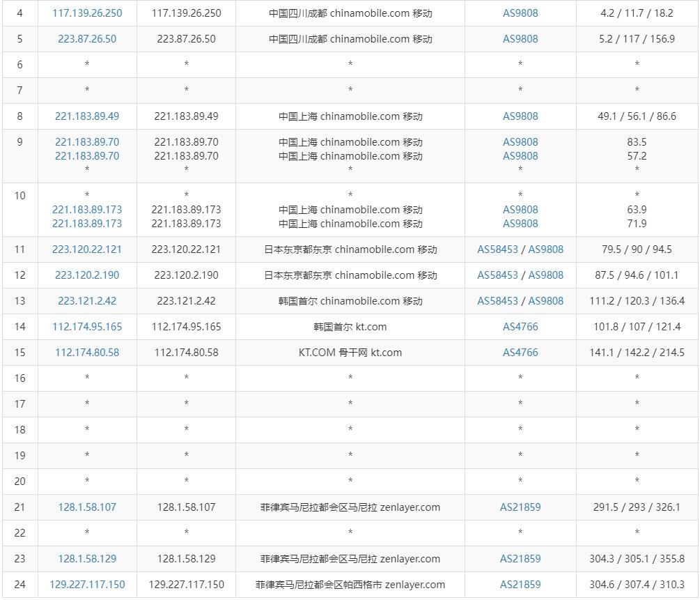700x600 pixels.
Task: Select location text 日本东京都东京 in hop 11
Action: [298, 249]
